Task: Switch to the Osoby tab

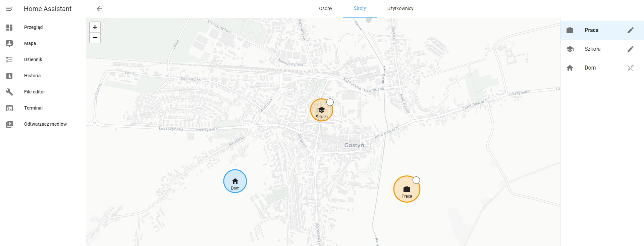Action: 325,9
